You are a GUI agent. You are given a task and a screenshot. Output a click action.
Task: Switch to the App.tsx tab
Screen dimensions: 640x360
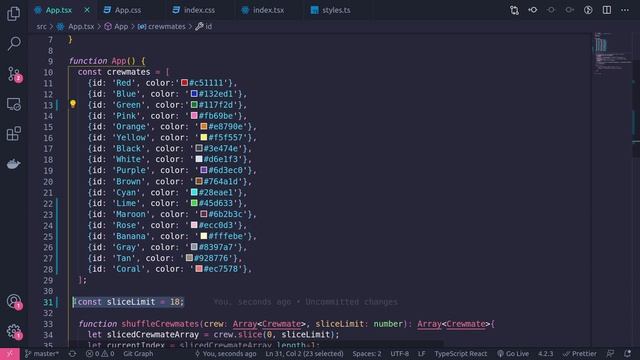click(58, 10)
